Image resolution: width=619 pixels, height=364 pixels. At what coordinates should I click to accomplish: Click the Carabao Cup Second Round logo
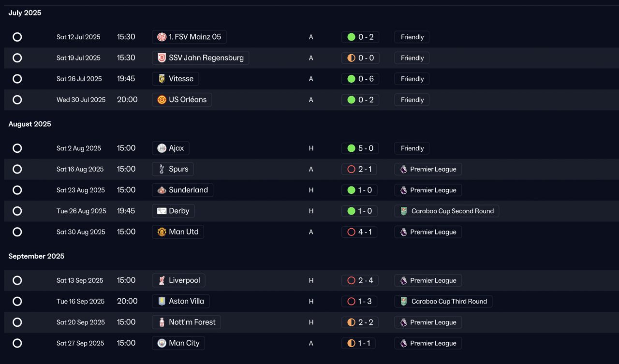coord(404,211)
